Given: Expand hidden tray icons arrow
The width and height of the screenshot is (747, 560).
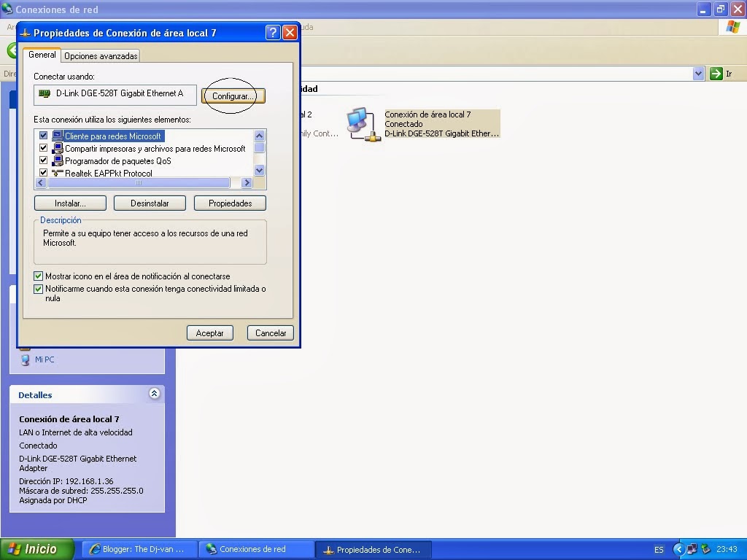Looking at the screenshot, I should tap(679, 550).
